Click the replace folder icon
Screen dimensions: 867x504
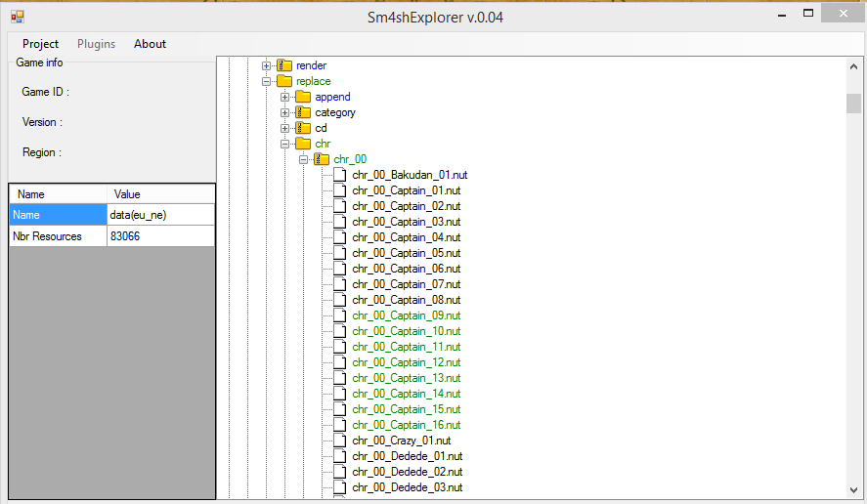tap(284, 81)
